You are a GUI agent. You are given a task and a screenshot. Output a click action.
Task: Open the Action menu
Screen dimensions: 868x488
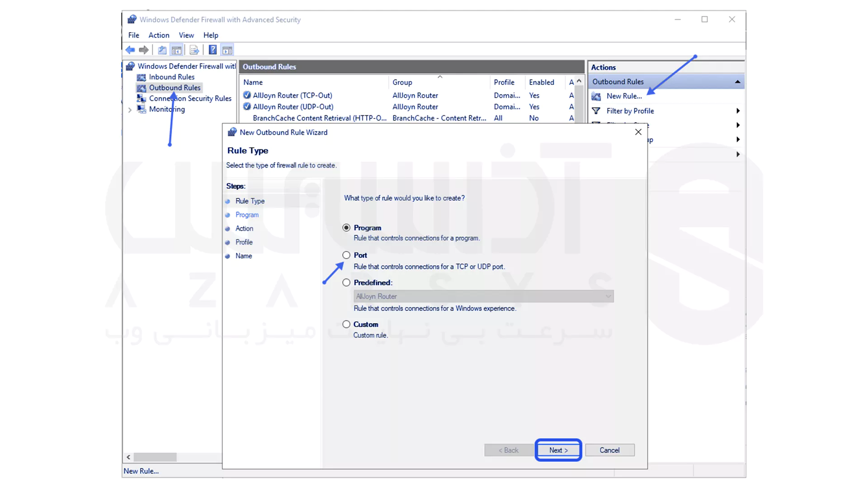159,35
